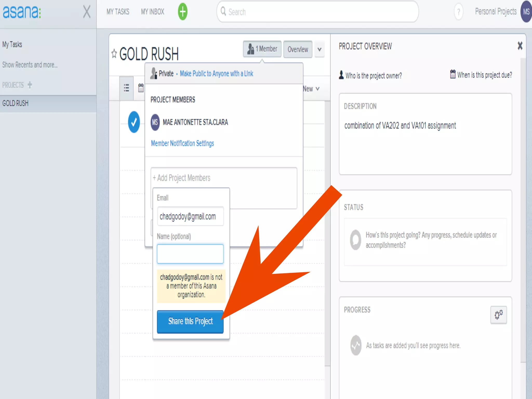Image resolution: width=532 pixels, height=399 pixels.
Task: Open the calendar view icon
Action: 141,88
